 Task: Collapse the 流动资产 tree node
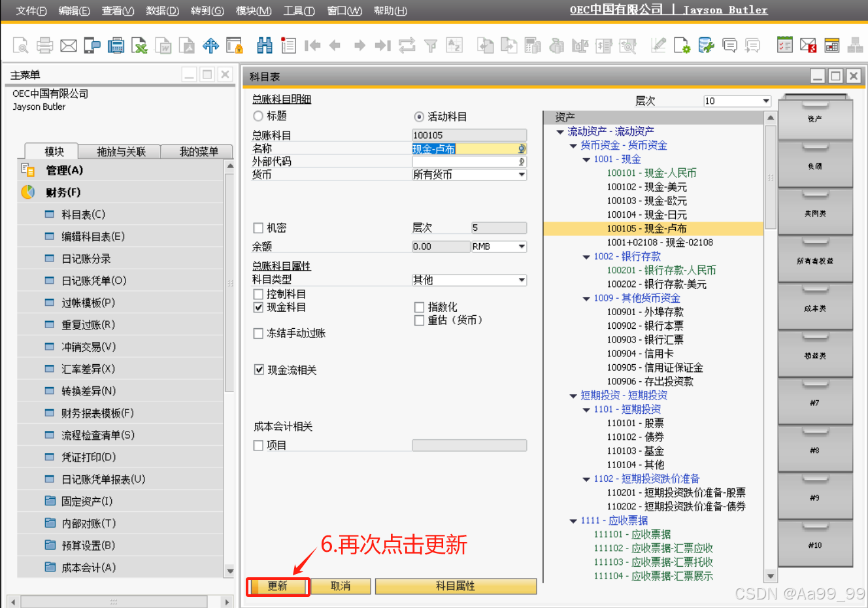pyautogui.click(x=560, y=132)
